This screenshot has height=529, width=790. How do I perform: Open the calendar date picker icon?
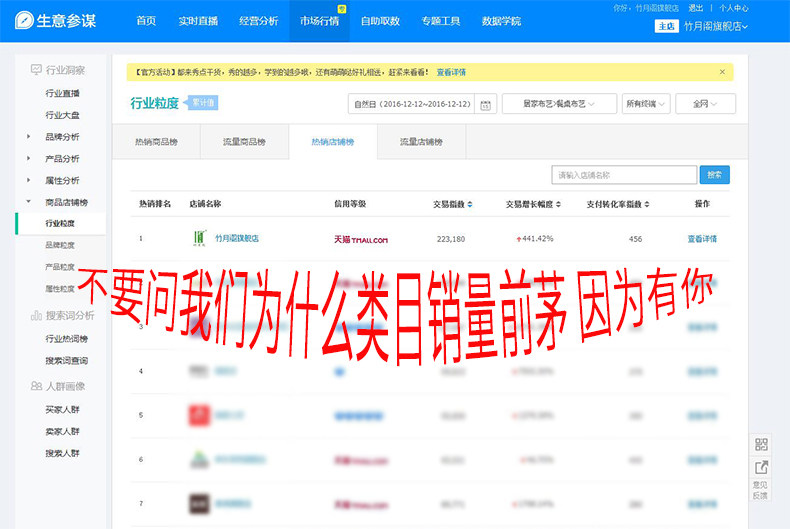[485, 104]
